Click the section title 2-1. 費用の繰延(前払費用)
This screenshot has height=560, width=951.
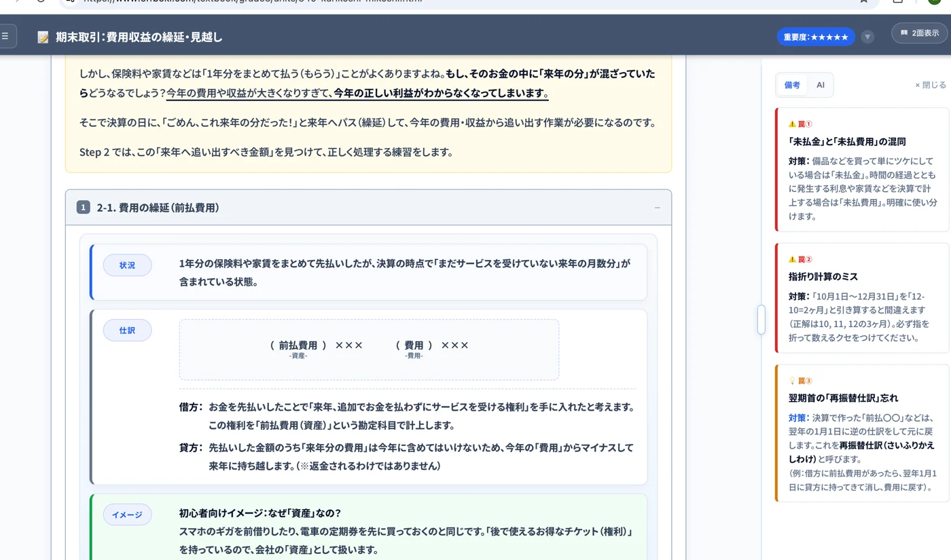pos(158,208)
